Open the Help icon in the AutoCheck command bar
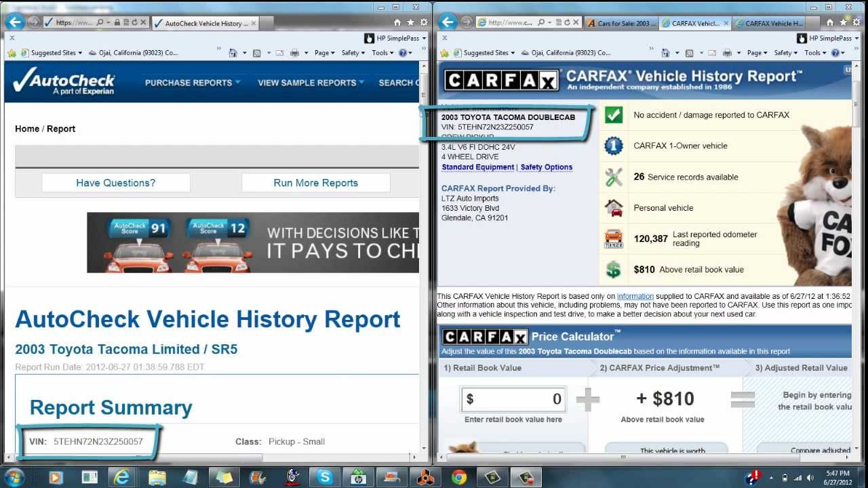This screenshot has width=868, height=488. pos(403,53)
